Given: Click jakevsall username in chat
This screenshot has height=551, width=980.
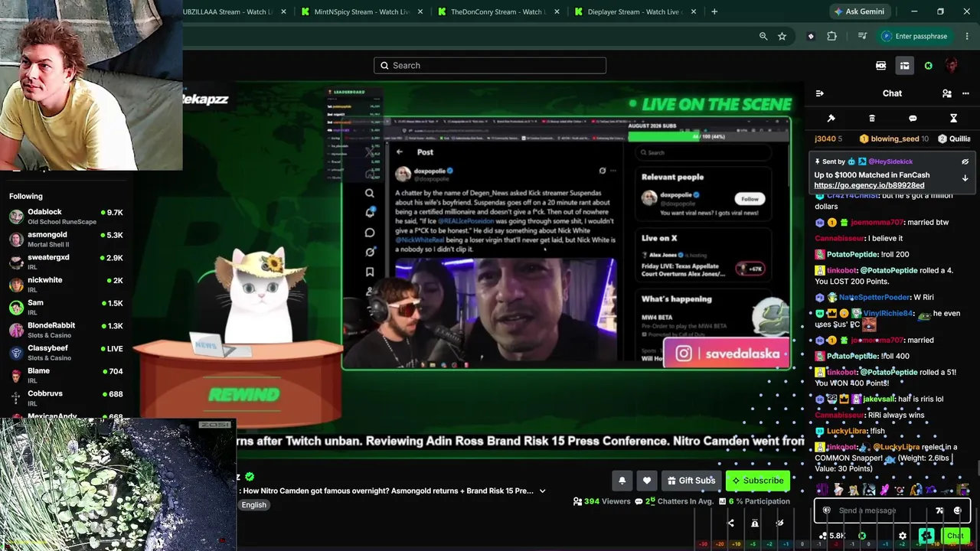Looking at the screenshot, I should 879,399.
